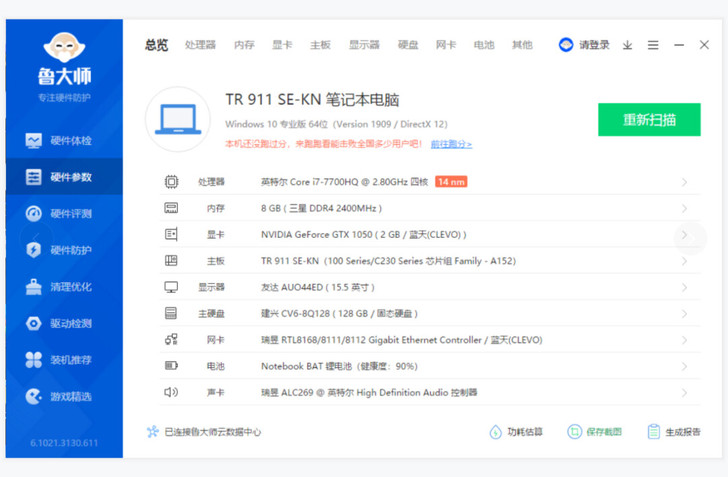Expand the 主硬盘 row chevron

(x=684, y=314)
